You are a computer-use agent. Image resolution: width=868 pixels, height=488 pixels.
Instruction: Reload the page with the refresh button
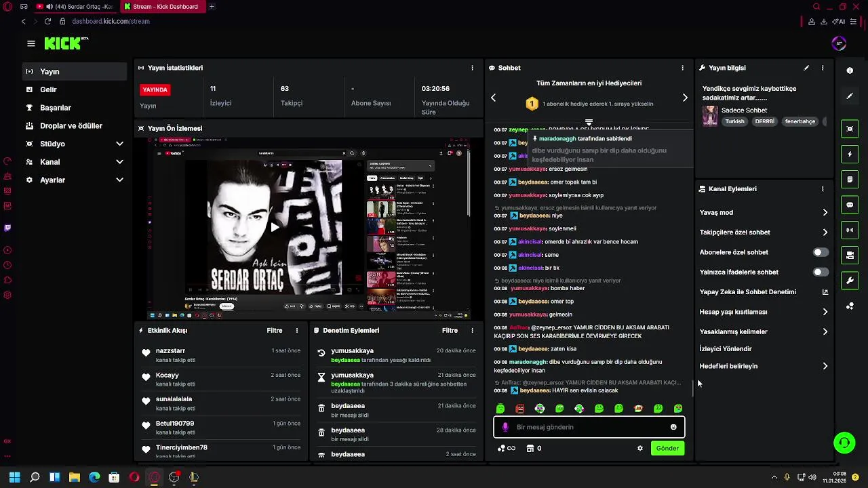tap(47, 21)
